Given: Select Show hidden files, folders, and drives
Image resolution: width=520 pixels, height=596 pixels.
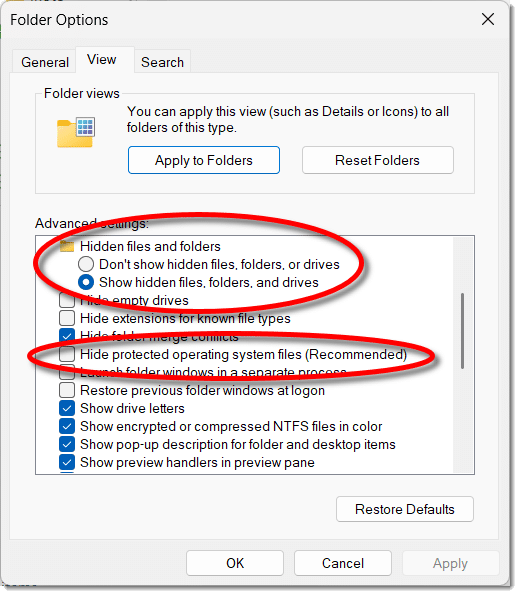Looking at the screenshot, I should 86,282.
